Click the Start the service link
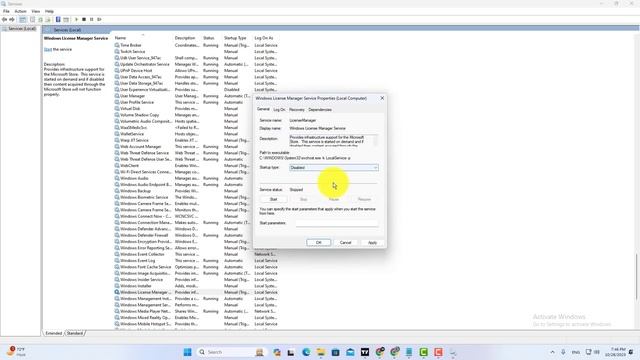The height and width of the screenshot is (360, 640). pos(48,49)
